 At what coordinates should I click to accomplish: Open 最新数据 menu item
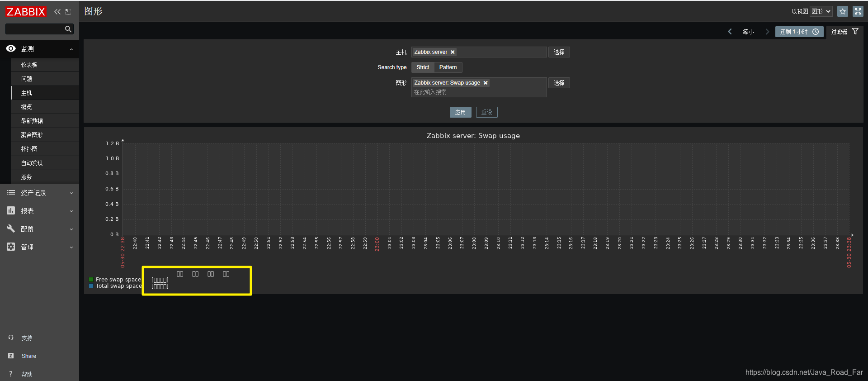45,121
